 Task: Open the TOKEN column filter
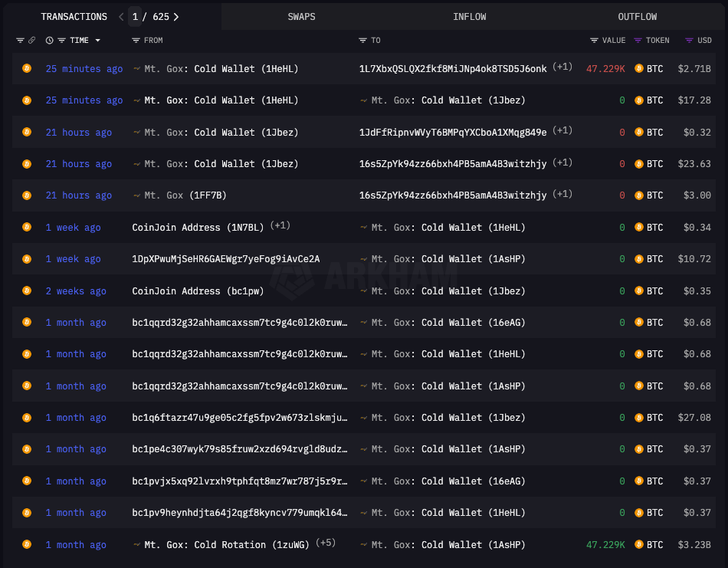click(639, 41)
